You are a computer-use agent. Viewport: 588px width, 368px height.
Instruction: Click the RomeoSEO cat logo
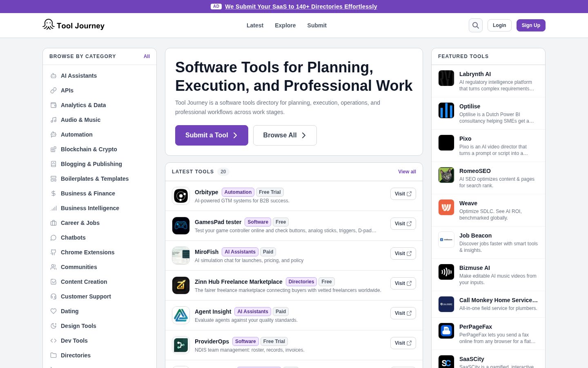click(446, 175)
